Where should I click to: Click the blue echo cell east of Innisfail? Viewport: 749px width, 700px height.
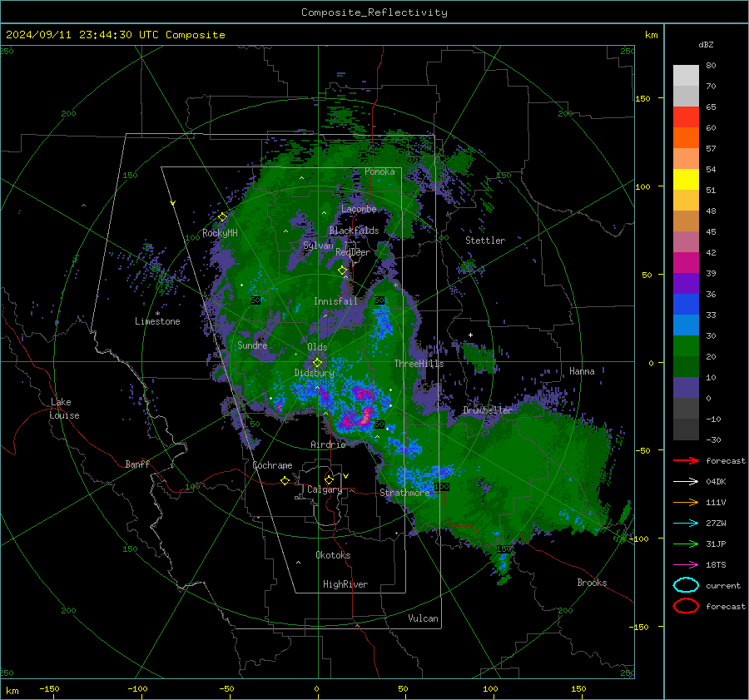coord(382,322)
